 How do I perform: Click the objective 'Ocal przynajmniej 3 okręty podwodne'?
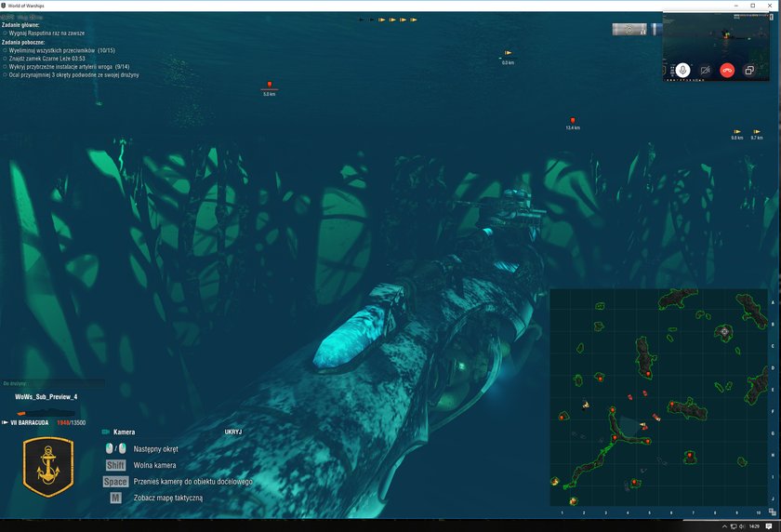click(73, 75)
